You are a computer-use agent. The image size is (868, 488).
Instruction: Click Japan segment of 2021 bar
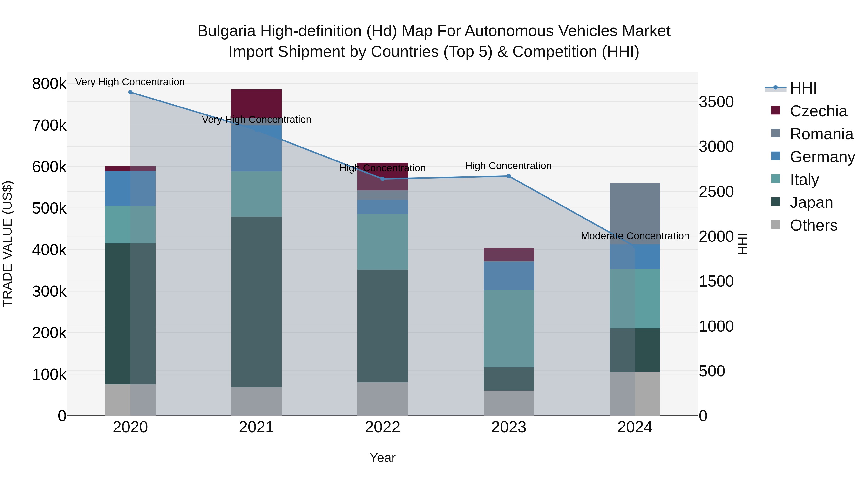click(x=257, y=302)
